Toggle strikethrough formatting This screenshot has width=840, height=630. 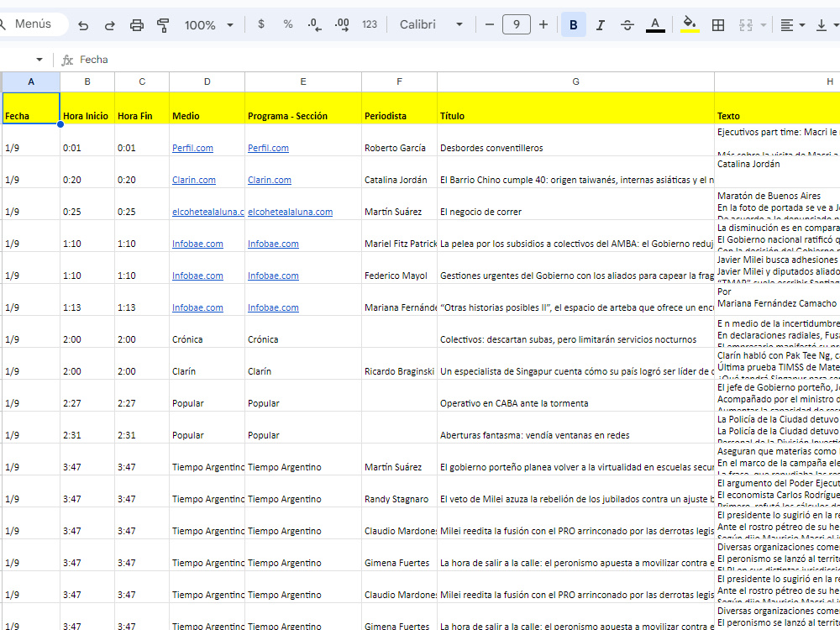(627, 24)
